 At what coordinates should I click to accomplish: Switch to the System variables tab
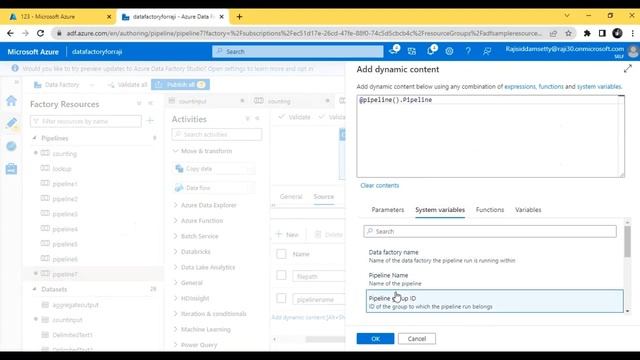[x=440, y=209]
